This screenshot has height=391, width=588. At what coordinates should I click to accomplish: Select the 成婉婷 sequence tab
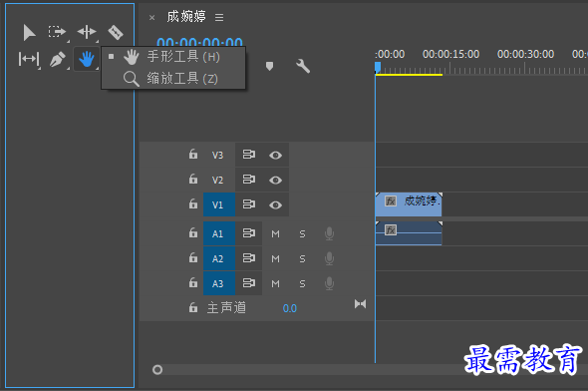186,17
